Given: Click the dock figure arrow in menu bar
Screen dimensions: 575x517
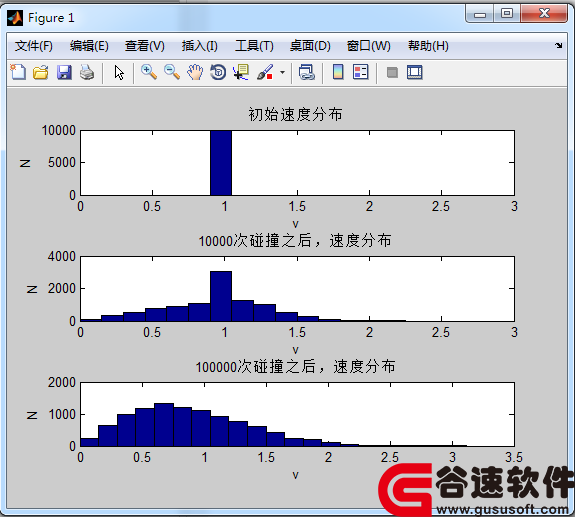Looking at the screenshot, I should click(558, 45).
